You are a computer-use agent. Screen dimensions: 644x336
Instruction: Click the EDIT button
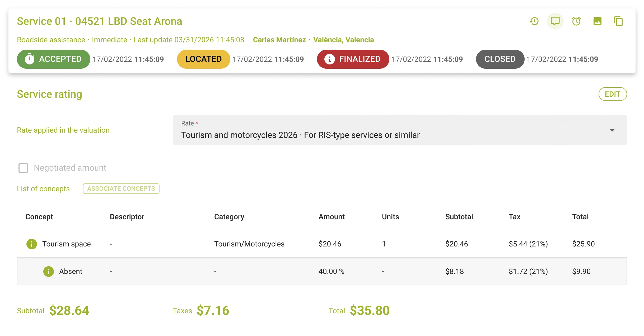tap(613, 94)
